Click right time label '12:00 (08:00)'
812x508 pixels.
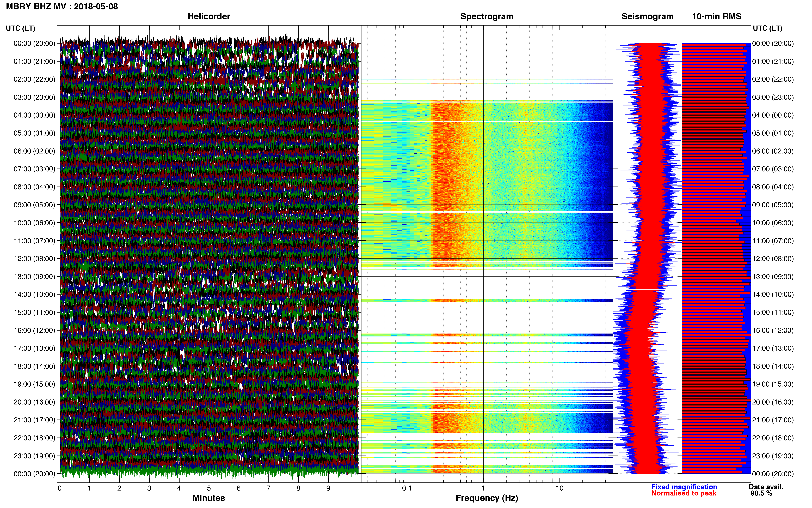point(773,259)
